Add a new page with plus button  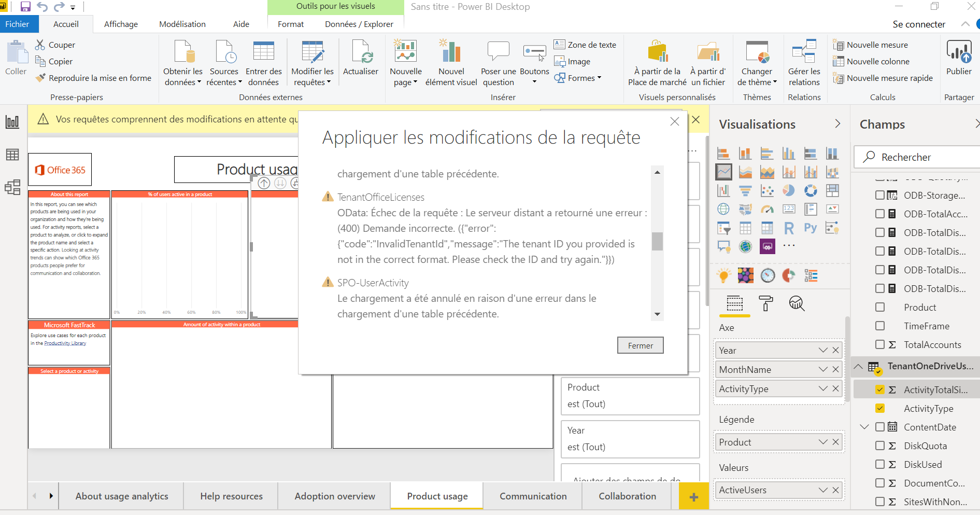click(x=694, y=497)
